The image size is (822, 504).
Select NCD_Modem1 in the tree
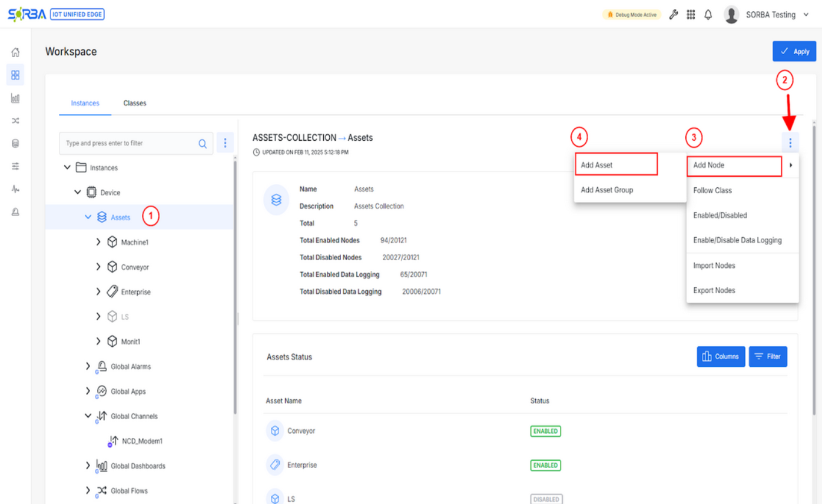[x=142, y=441]
